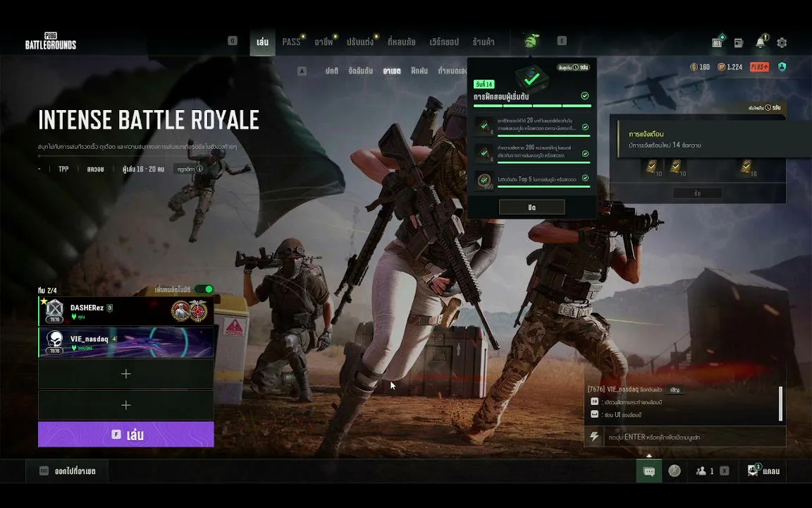Open the ร้านค้า store tab
Screen dimensions: 812x508
[483, 42]
